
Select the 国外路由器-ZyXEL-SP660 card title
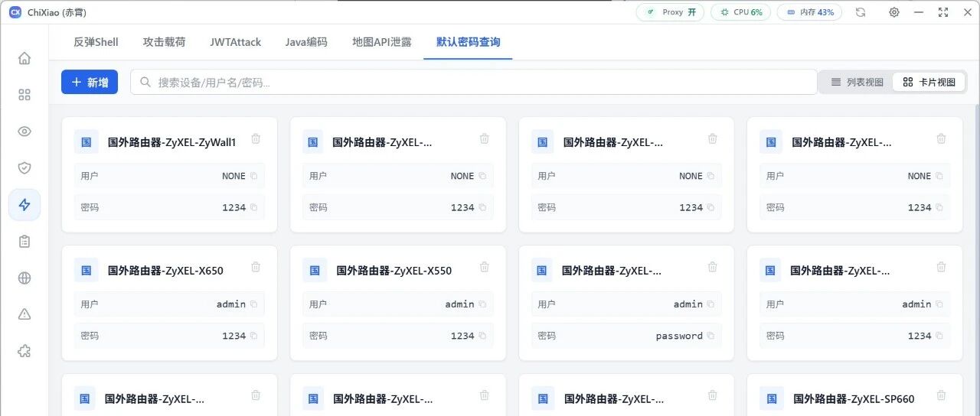854,398
